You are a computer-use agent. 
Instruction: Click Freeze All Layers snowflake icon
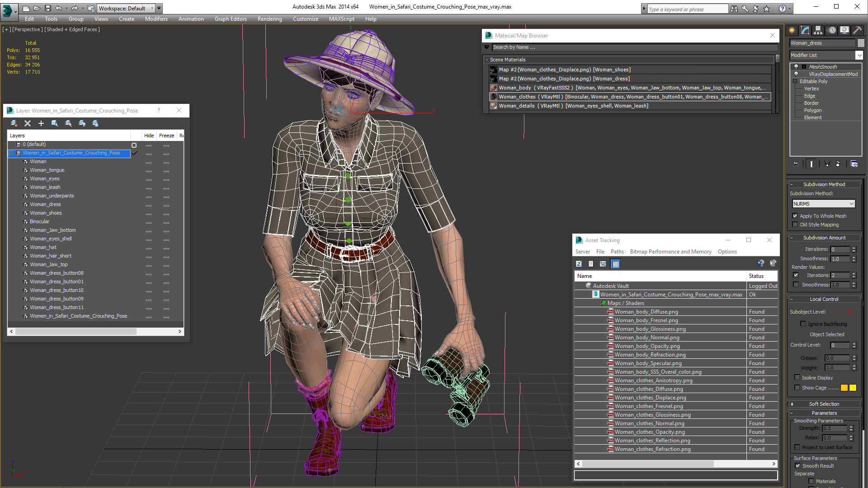pyautogui.click(x=95, y=123)
